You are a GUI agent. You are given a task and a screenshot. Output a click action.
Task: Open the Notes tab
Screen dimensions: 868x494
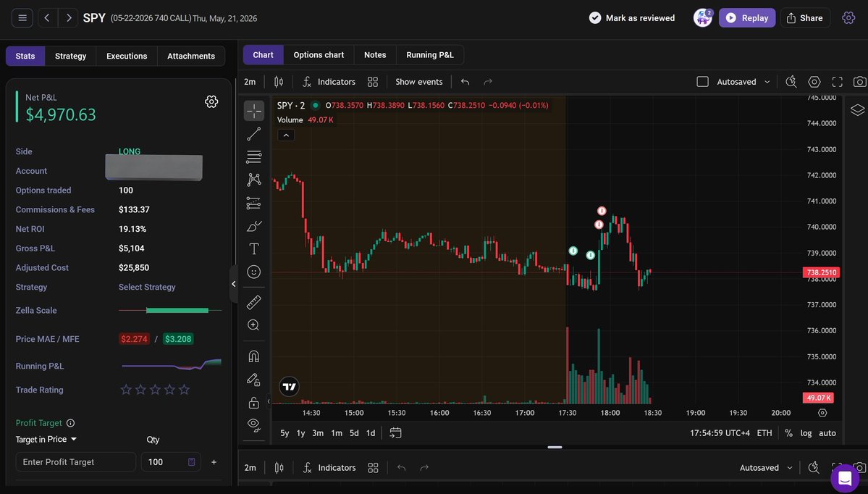[375, 55]
